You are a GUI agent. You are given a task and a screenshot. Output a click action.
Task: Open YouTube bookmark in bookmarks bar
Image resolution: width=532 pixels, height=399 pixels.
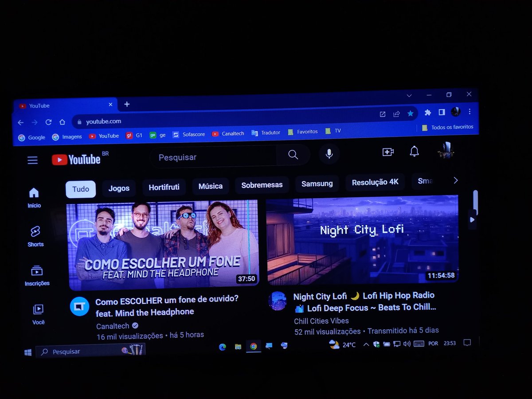(104, 136)
